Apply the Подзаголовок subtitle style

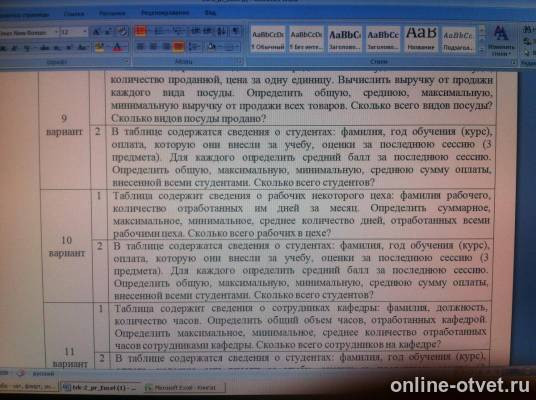(x=458, y=40)
